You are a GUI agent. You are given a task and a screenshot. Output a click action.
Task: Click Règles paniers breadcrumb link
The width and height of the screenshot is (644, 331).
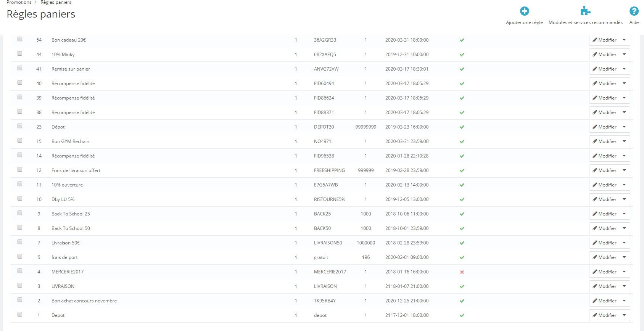point(56,2)
